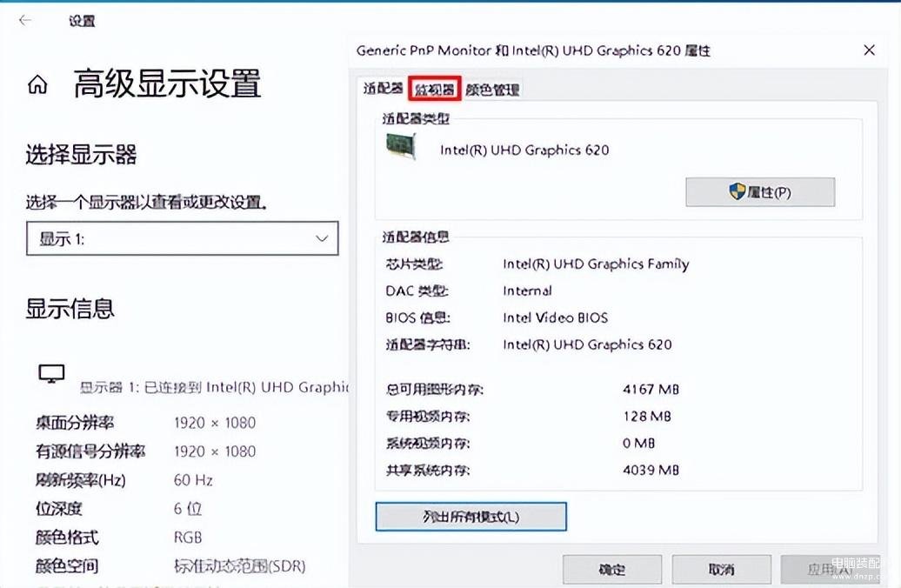
Task: Click the Intel(R) UHD Graphics Family chip type
Action: (x=596, y=264)
